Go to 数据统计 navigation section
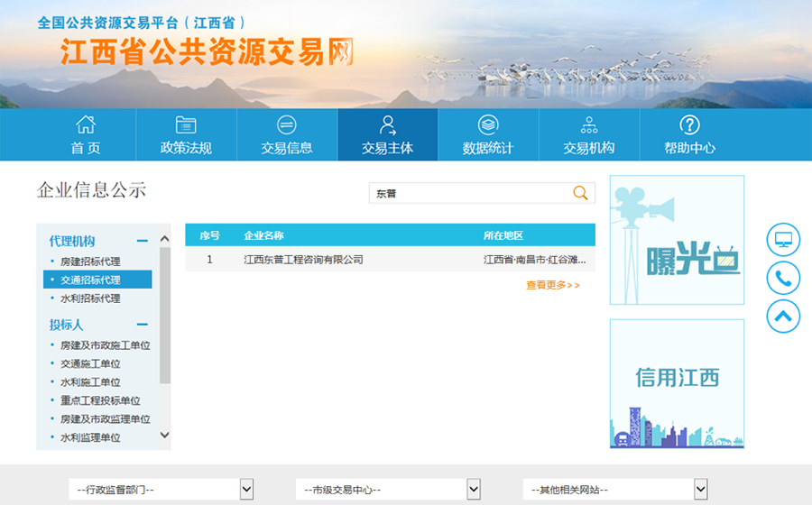Viewport: 812px width, 505px height. tap(488, 135)
